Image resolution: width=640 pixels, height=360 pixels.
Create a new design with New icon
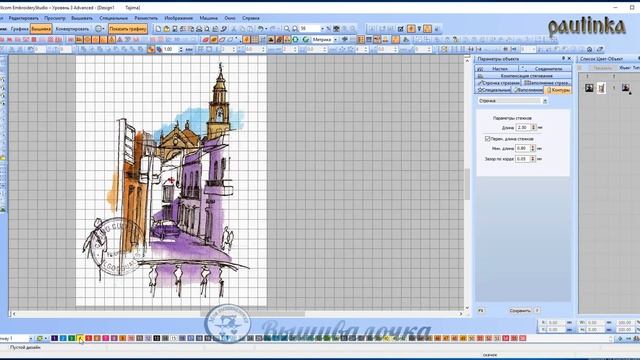(x=158, y=29)
